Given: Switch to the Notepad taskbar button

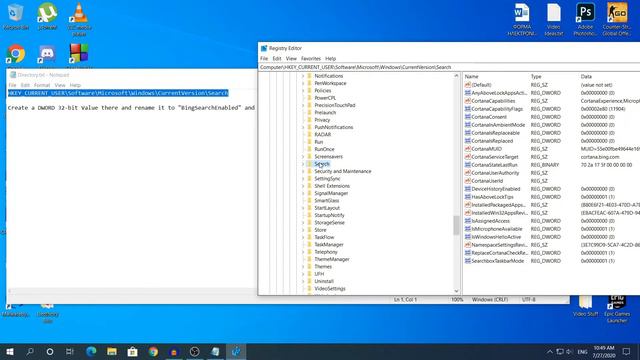Looking at the screenshot, I should [x=215, y=351].
